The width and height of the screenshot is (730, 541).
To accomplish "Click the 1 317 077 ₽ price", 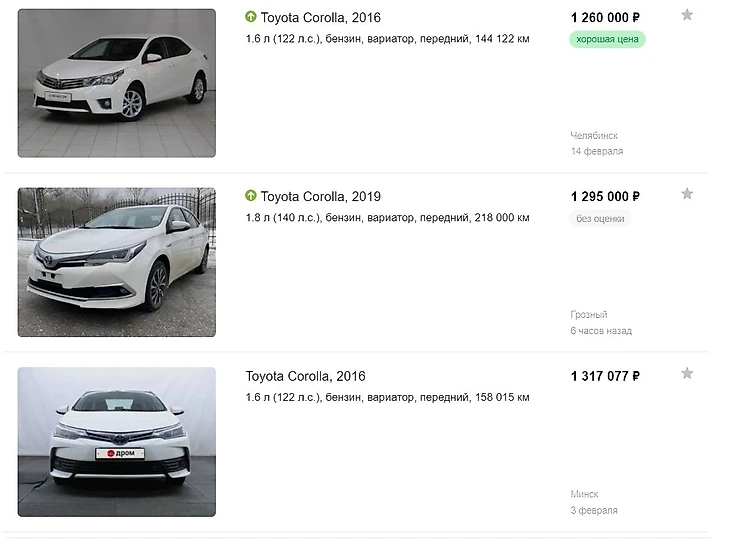I will 605,376.
